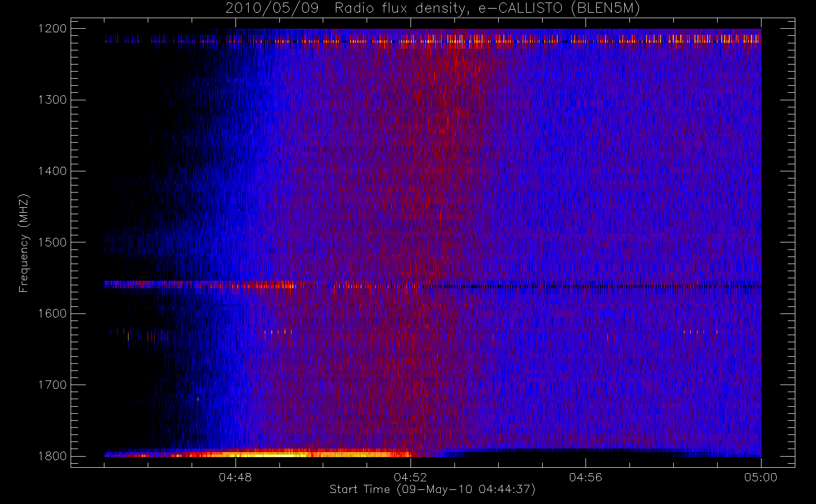816x504 pixels.
Task: Click the 04:56 time tick label
Action: (x=586, y=477)
